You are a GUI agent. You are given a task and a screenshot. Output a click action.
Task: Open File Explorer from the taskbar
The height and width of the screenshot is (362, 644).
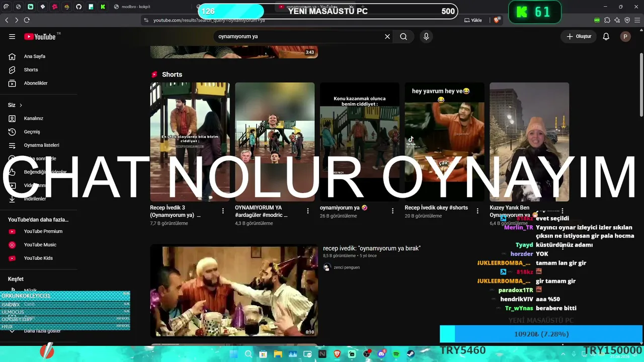coord(278,354)
